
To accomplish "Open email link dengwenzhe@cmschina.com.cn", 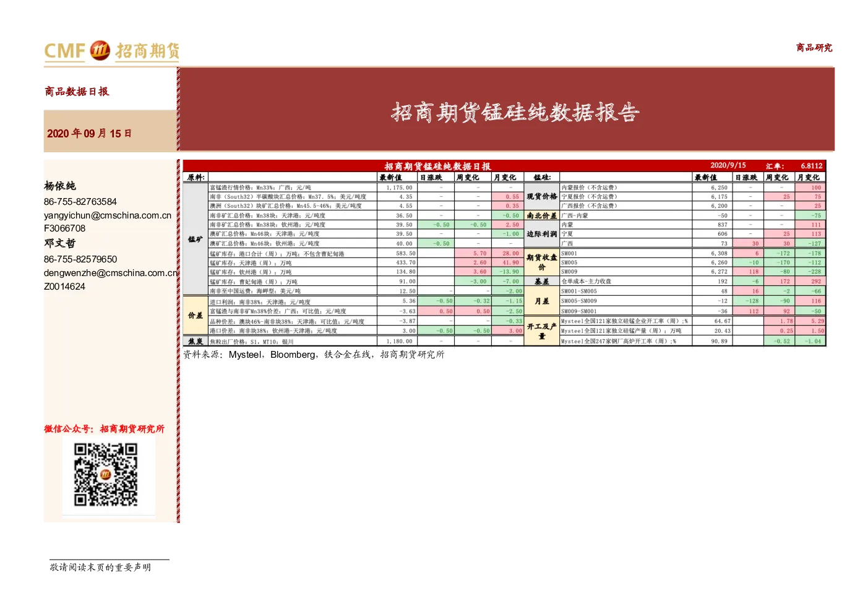I will click(x=111, y=273).
